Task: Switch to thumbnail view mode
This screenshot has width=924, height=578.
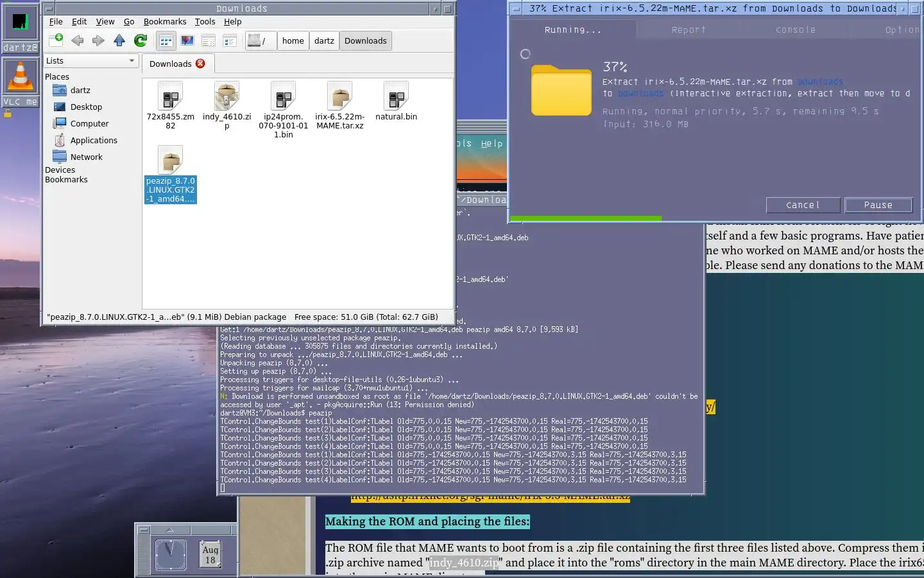Action: pos(187,40)
